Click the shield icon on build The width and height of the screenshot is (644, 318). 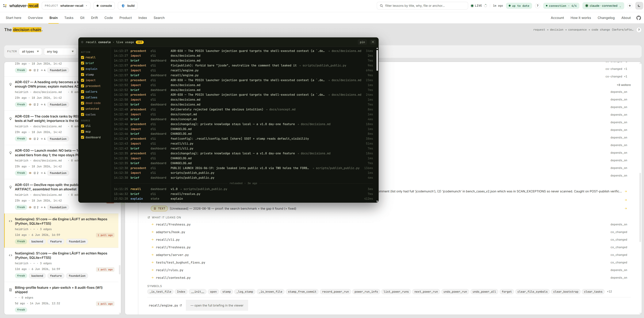[x=123, y=6]
